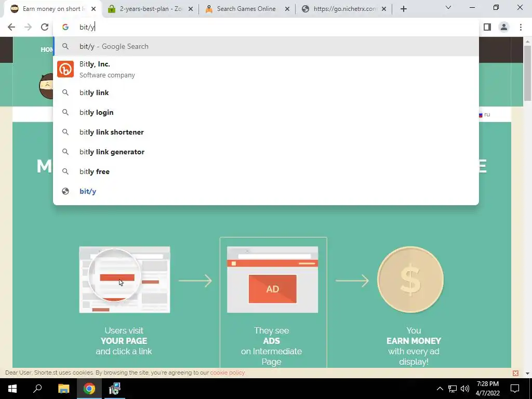Close the 'Earn money on short' tab
Screen dimensions: 532x399
pyautogui.click(x=94, y=9)
